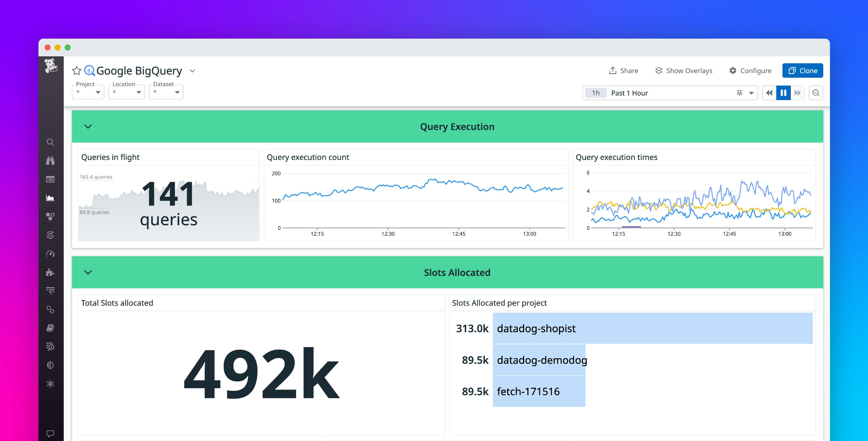This screenshot has height=441, width=868.
Task: Open the Events list icon in sidebar
Action: click(50, 179)
